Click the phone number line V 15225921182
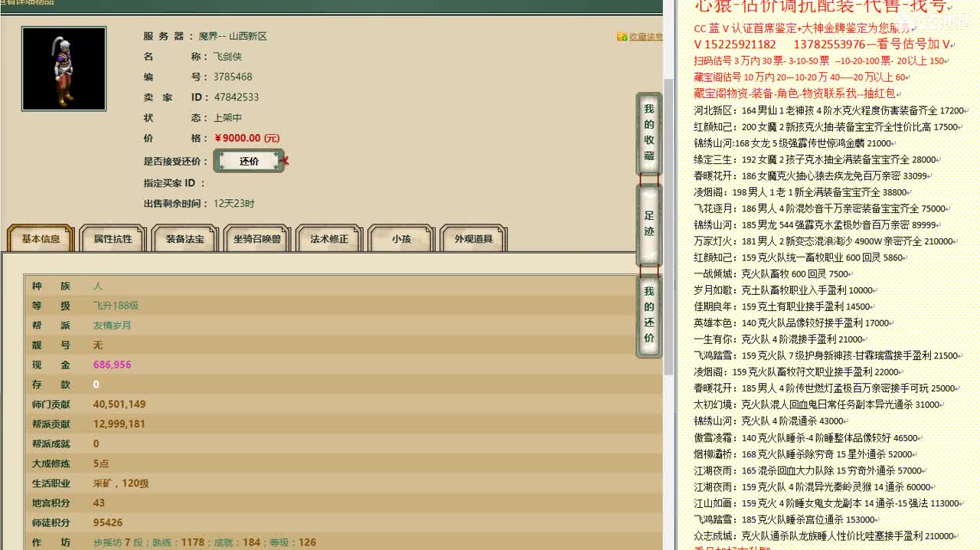The width and height of the screenshot is (980, 550). click(x=824, y=44)
